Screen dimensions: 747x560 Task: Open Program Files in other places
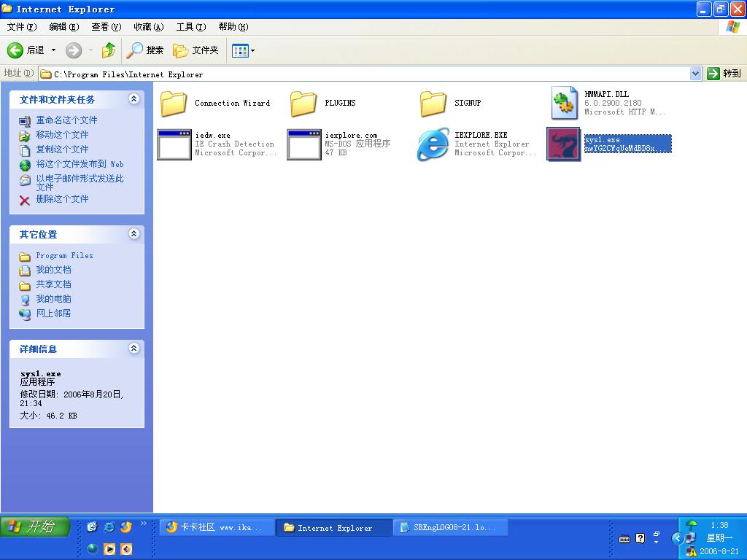point(65,256)
